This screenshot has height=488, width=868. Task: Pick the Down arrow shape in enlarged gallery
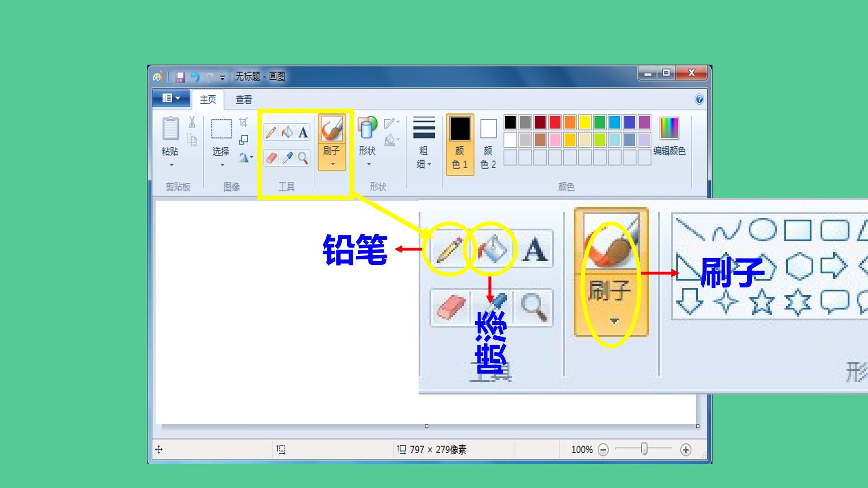[x=690, y=302]
